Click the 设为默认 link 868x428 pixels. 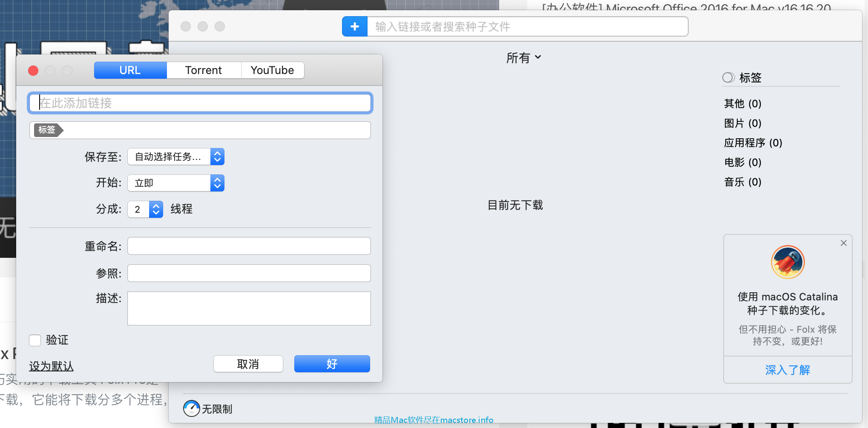click(51, 366)
